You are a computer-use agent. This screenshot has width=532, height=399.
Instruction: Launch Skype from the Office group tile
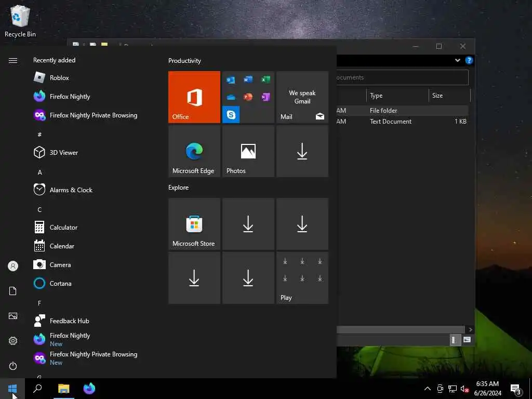231,115
